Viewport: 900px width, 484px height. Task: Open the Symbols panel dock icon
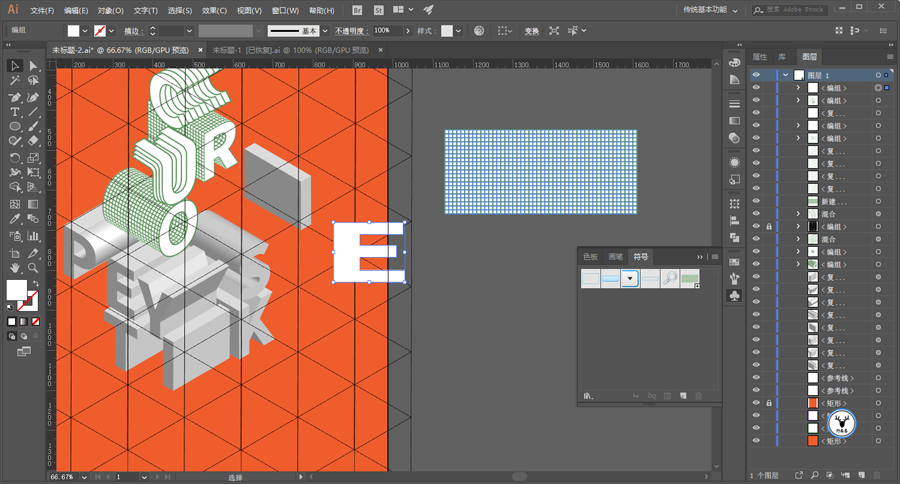pos(734,296)
